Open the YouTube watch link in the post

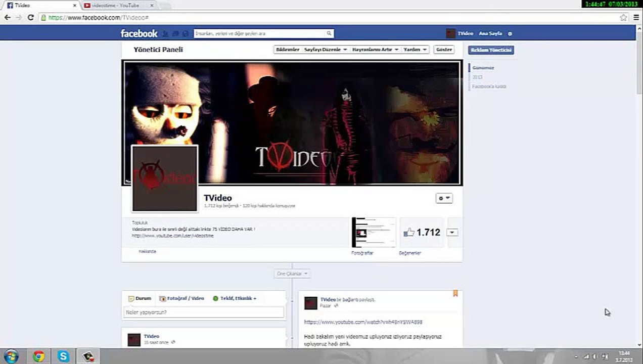click(x=363, y=322)
